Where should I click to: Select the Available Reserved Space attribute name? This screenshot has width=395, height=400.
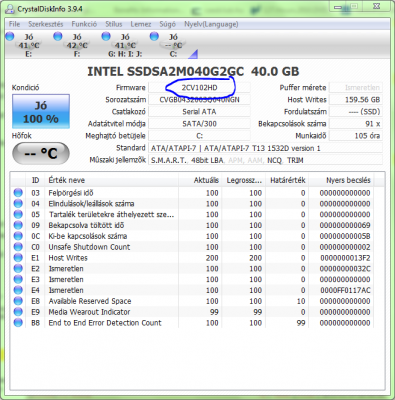coord(90,301)
